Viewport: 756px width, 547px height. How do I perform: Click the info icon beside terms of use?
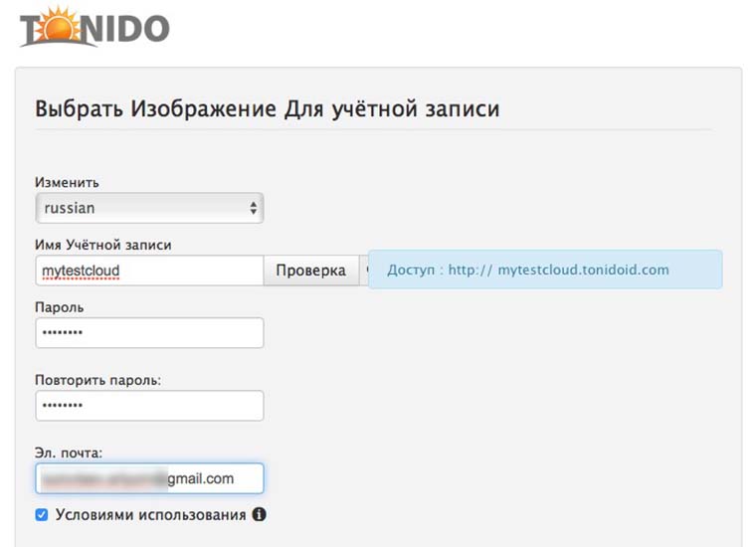click(x=260, y=515)
